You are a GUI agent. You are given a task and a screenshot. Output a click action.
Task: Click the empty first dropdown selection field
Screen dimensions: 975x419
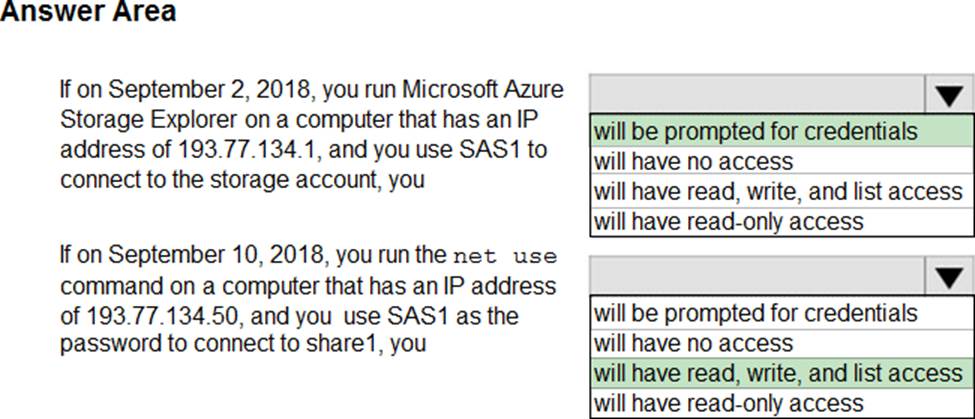click(757, 95)
